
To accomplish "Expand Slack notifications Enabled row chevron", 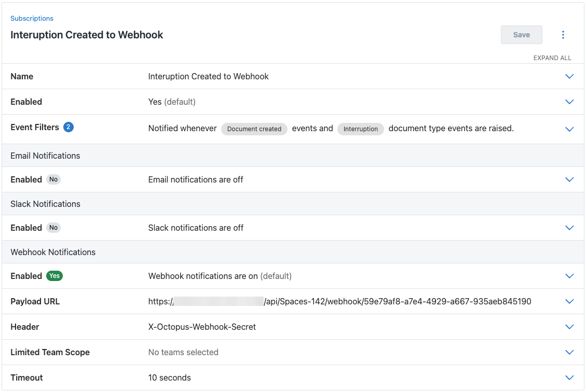I will 569,228.
